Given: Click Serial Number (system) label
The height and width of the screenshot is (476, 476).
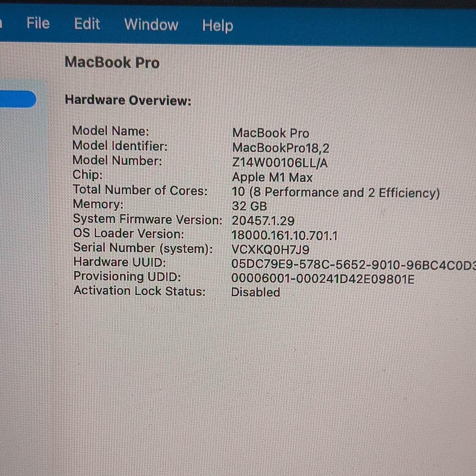Looking at the screenshot, I should pyautogui.click(x=143, y=248).
